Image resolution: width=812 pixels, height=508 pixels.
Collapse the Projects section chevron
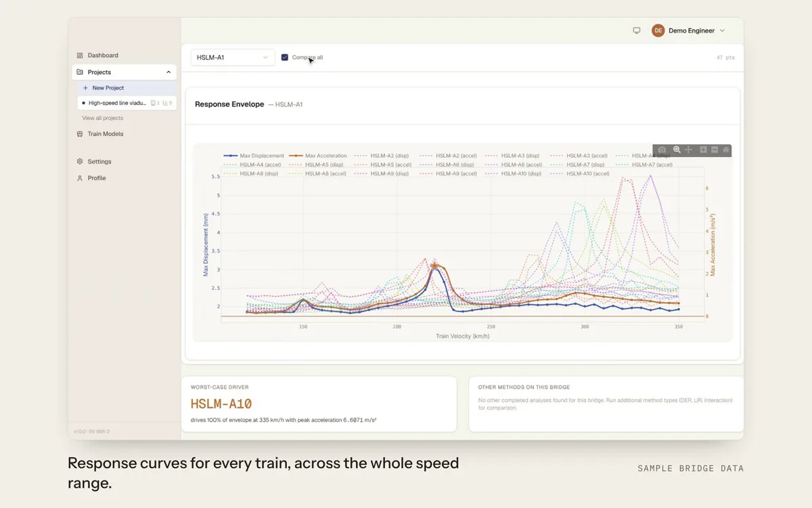pos(168,72)
